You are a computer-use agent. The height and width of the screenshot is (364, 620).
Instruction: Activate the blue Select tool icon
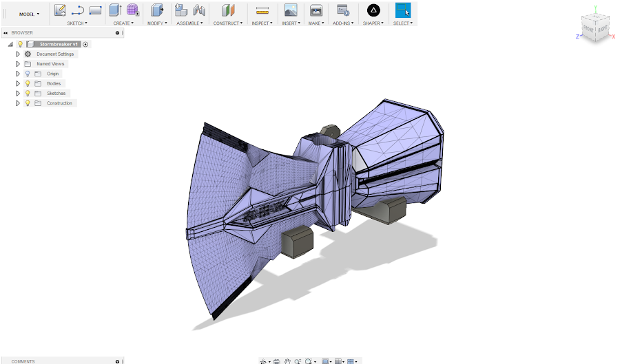pos(403,10)
